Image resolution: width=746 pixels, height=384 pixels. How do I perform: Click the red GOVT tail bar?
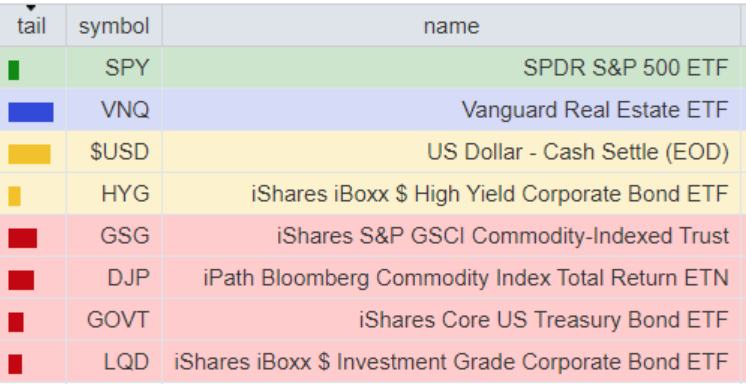[x=16, y=322]
